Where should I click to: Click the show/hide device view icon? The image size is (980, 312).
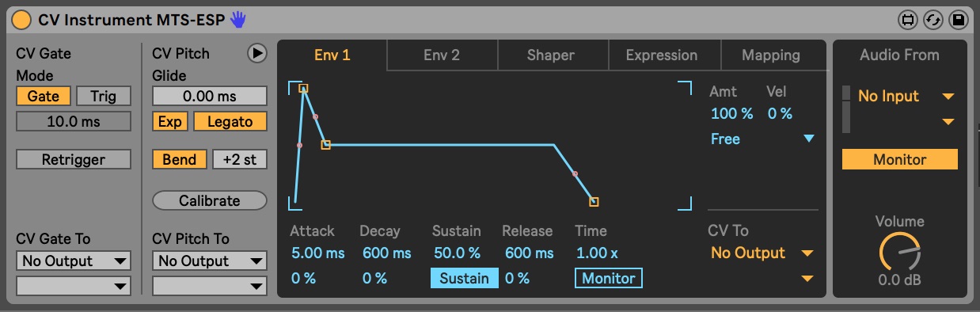(x=908, y=20)
